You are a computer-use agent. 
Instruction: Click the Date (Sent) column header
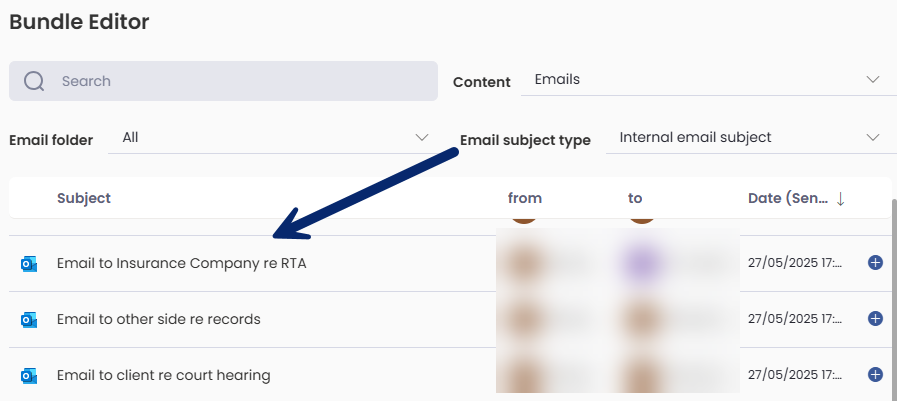(788, 198)
